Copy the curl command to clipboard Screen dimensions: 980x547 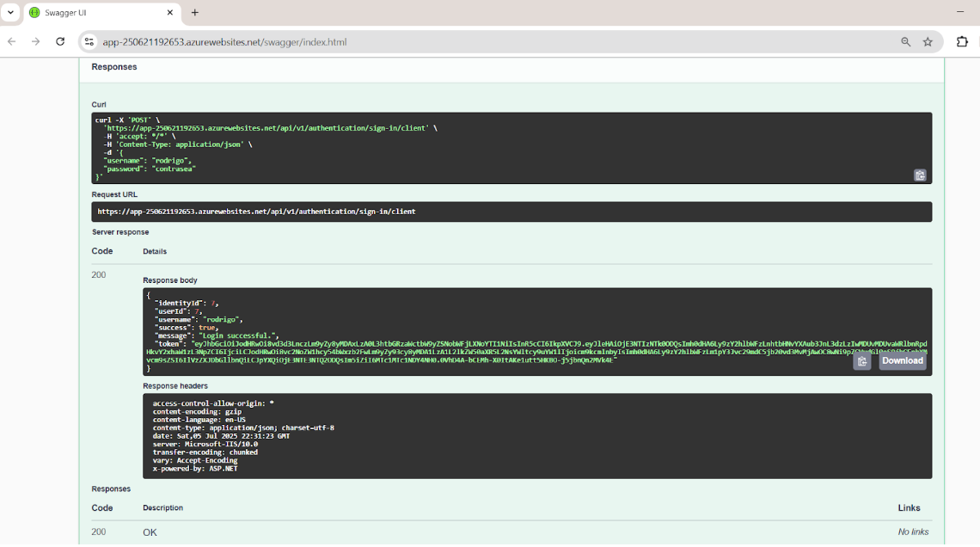(x=920, y=175)
